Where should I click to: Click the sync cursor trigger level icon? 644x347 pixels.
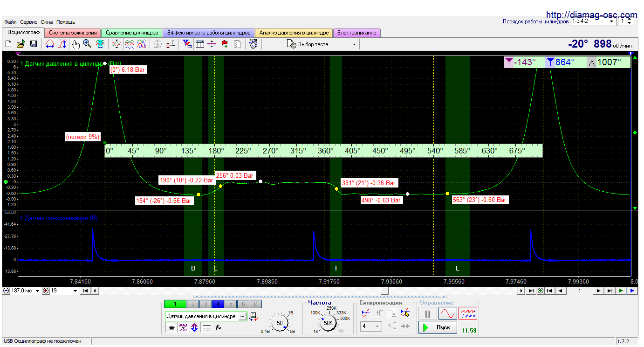tap(405, 313)
